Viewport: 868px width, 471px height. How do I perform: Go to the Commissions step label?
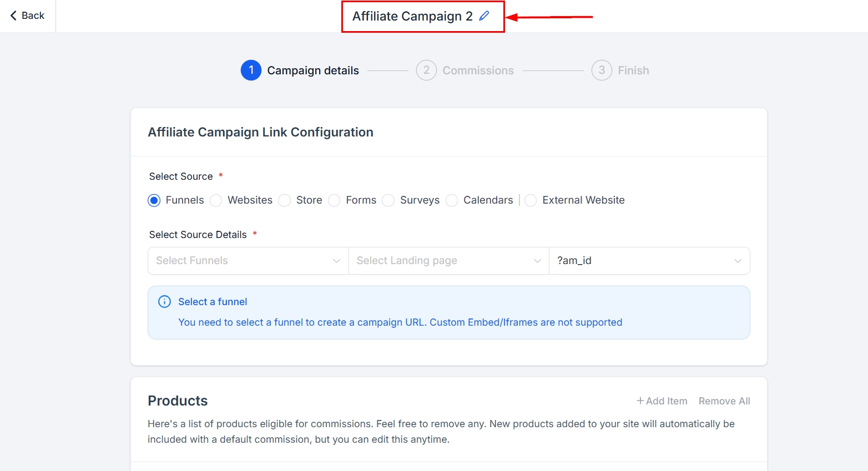tap(478, 70)
